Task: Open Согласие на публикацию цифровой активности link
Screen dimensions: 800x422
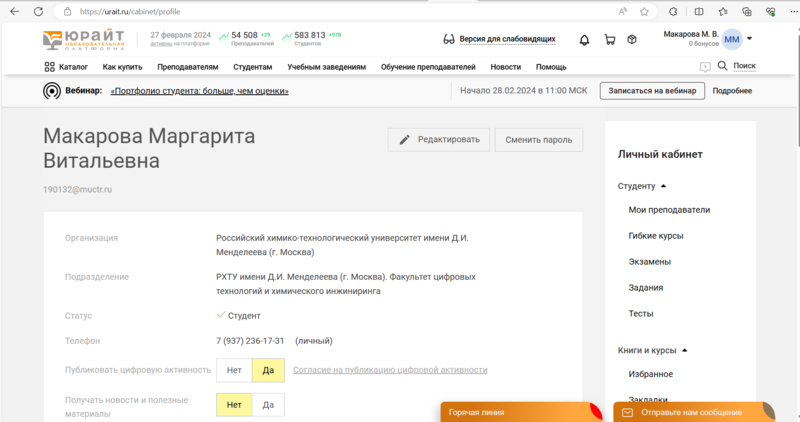Action: pos(390,370)
